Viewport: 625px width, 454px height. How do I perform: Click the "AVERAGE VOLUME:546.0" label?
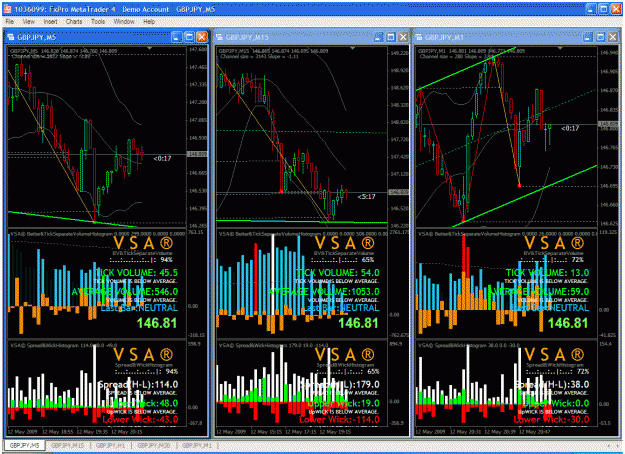click(x=125, y=292)
